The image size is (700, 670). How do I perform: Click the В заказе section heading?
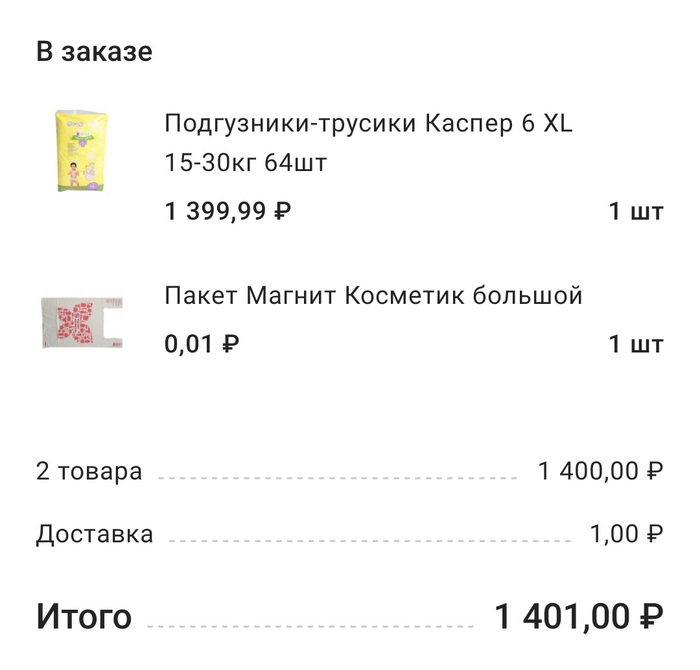pyautogui.click(x=95, y=52)
